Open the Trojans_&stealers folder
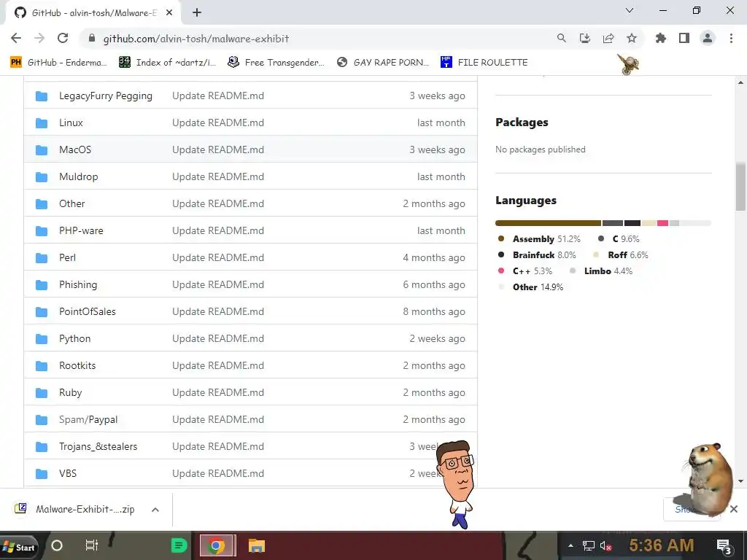Viewport: 747px width, 560px height. pyautogui.click(x=98, y=447)
